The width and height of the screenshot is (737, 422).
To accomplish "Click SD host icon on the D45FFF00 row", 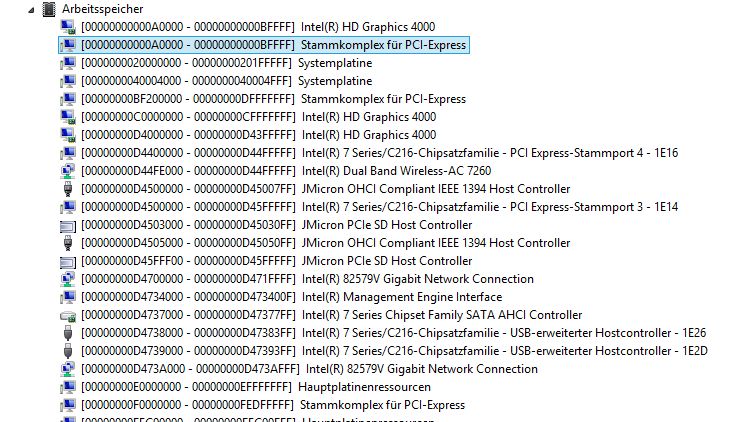I will pyautogui.click(x=68, y=262).
